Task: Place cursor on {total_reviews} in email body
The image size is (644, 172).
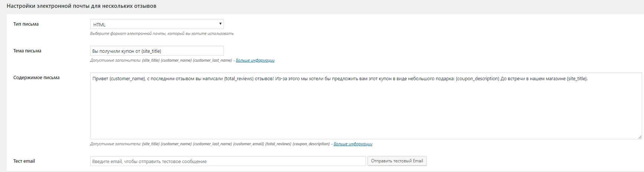Action: (239, 79)
